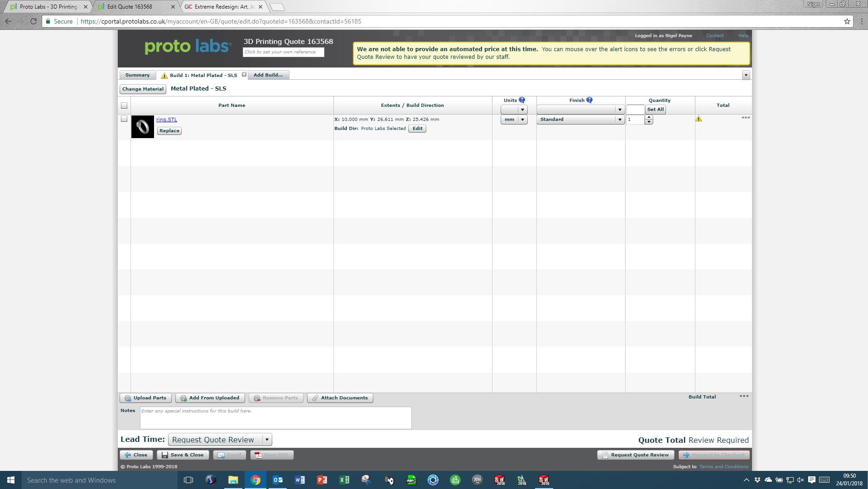868x489 pixels.
Task: Open the Dropbox tray icon
Action: coord(757,480)
